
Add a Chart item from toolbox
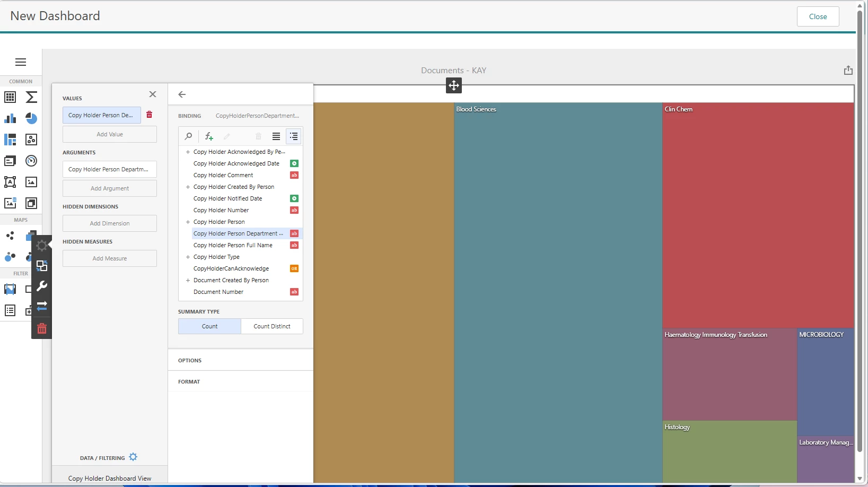[10, 118]
